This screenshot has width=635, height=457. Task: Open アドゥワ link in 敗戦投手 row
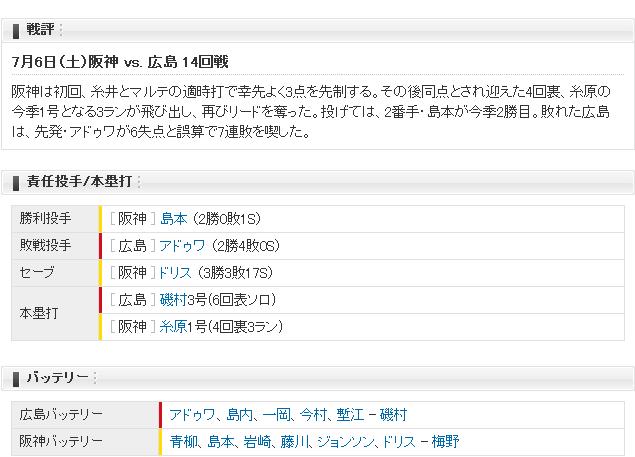[182, 246]
